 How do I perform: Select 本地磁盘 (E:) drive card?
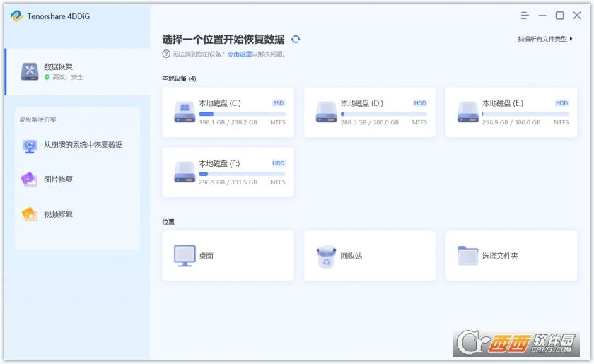click(511, 112)
